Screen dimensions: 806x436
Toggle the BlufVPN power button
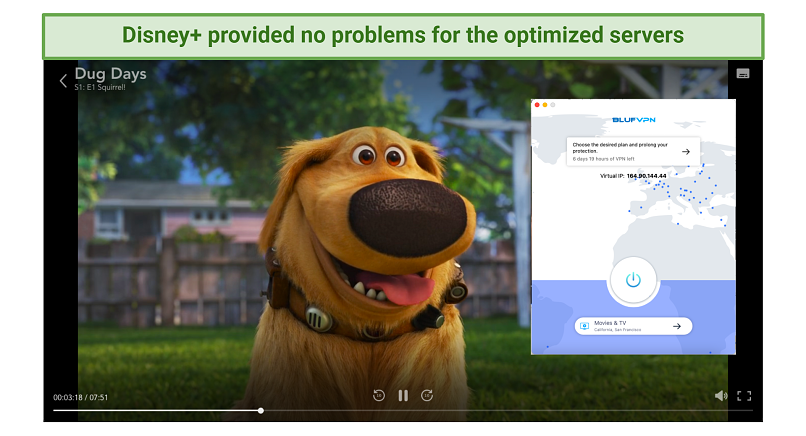coord(633,280)
